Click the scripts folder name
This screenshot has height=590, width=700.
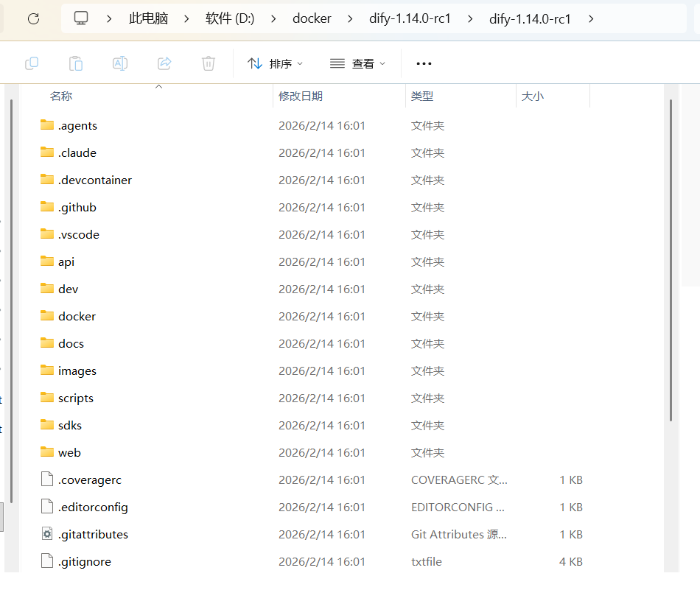75,398
